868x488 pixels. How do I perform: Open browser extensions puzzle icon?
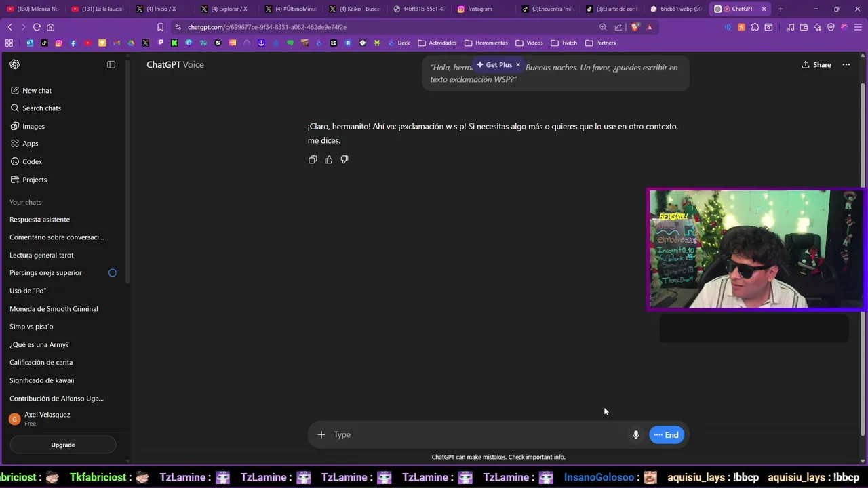click(755, 27)
